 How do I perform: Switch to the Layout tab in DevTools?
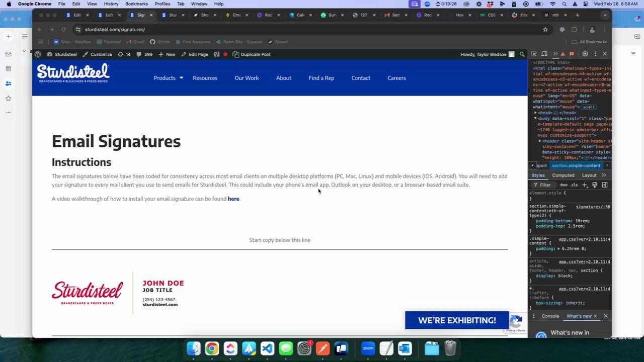(x=589, y=175)
